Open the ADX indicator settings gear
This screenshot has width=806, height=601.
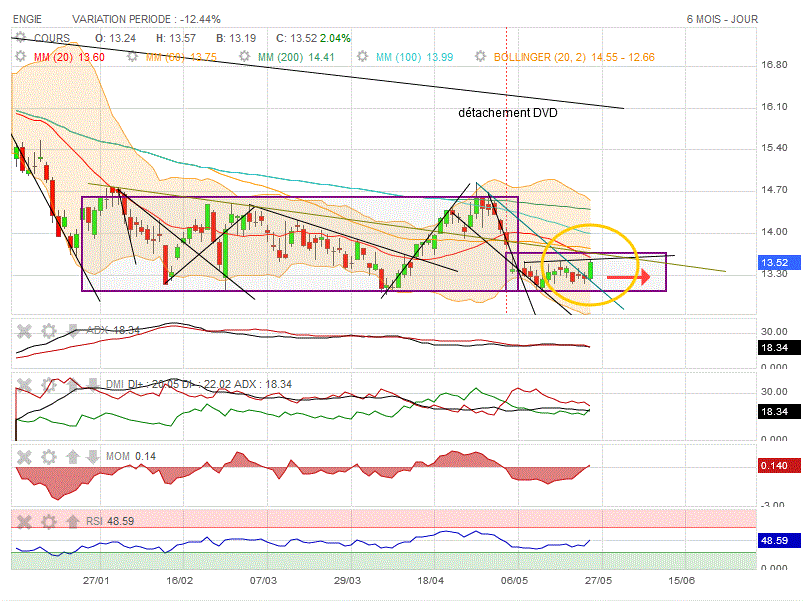click(x=49, y=330)
